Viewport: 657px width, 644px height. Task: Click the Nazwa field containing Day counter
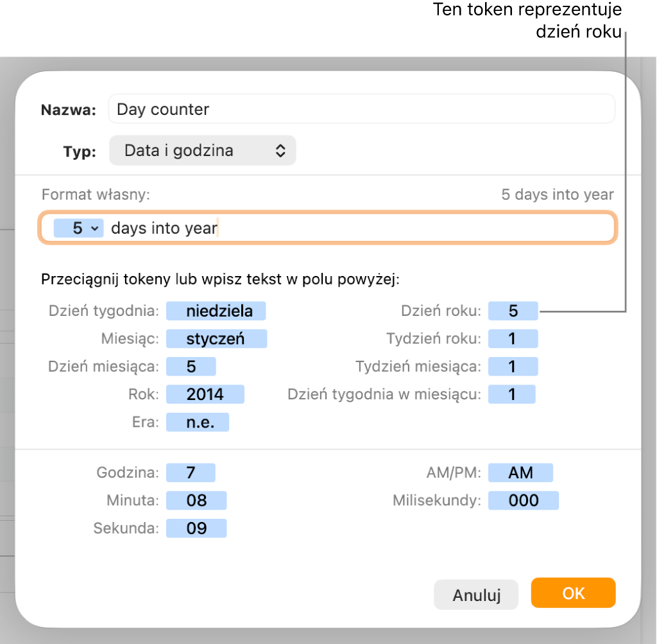[362, 109]
